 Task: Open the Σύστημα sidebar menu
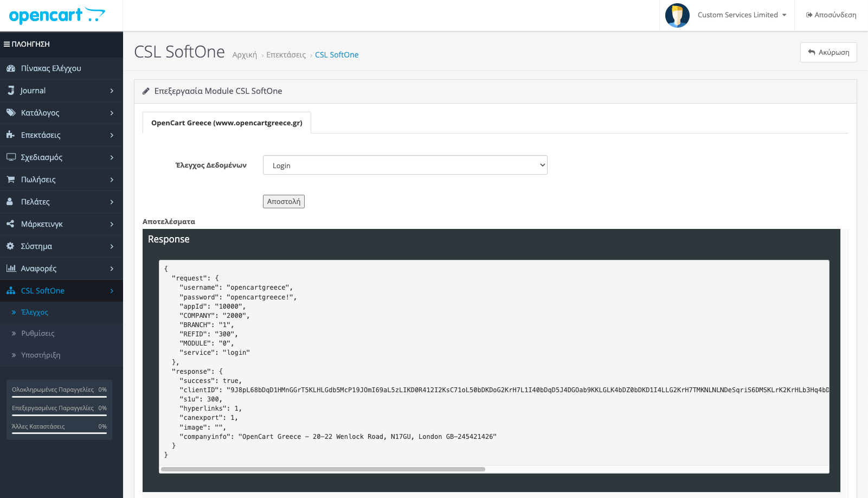[61, 246]
